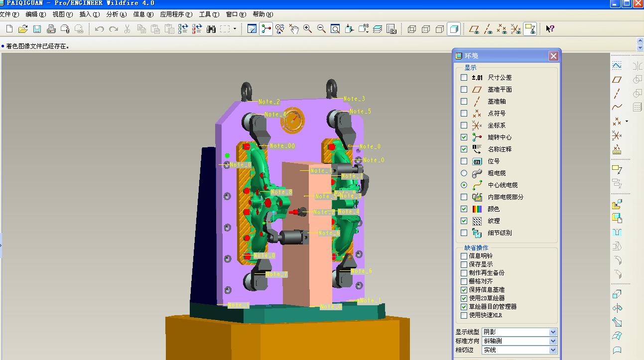Enable the 使用快速HLR checkbox
The width and height of the screenshot is (644, 360).
[x=464, y=315]
